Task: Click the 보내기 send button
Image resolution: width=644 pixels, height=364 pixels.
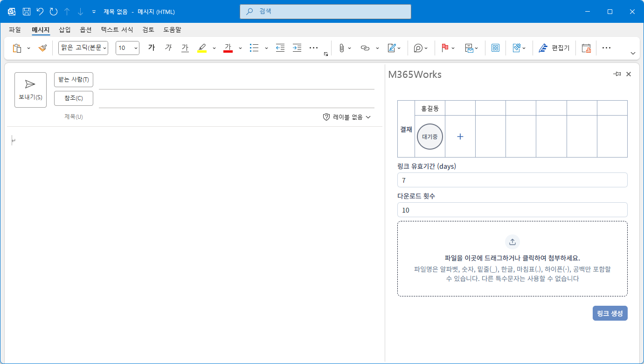Action: pos(30,90)
